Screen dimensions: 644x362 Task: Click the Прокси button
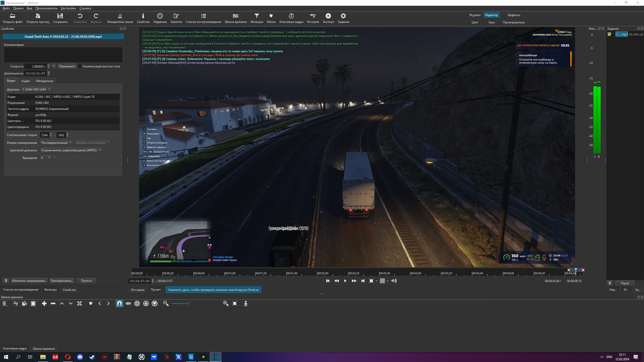(x=86, y=281)
